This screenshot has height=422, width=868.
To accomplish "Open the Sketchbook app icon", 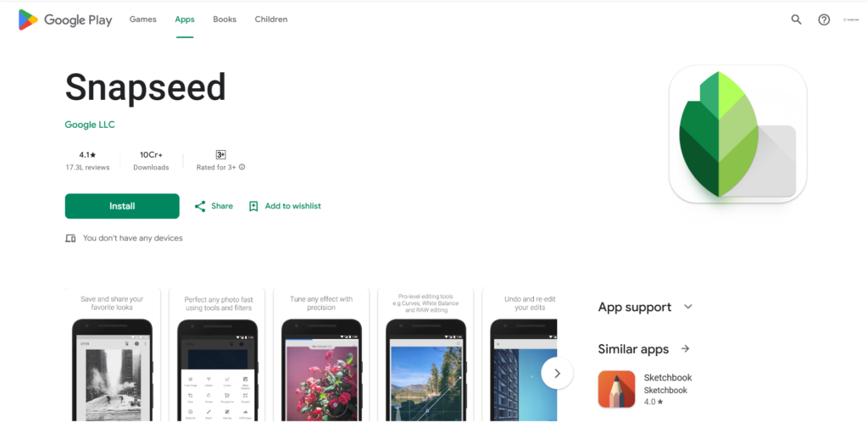I will (617, 389).
